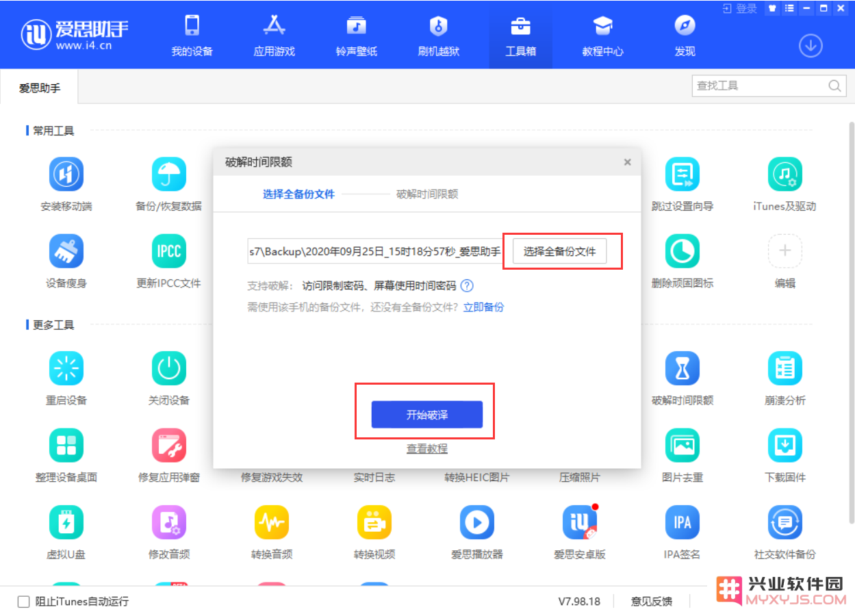
Task: Click the help question mark icon
Action: coord(467,286)
